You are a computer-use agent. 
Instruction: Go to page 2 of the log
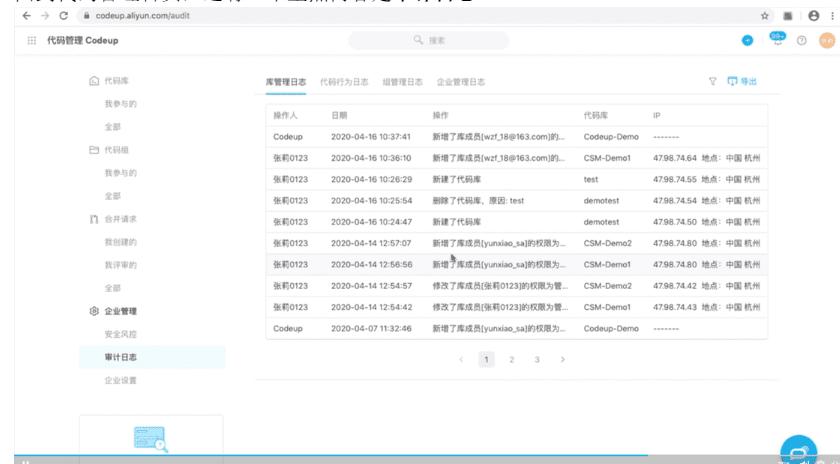pos(512,360)
